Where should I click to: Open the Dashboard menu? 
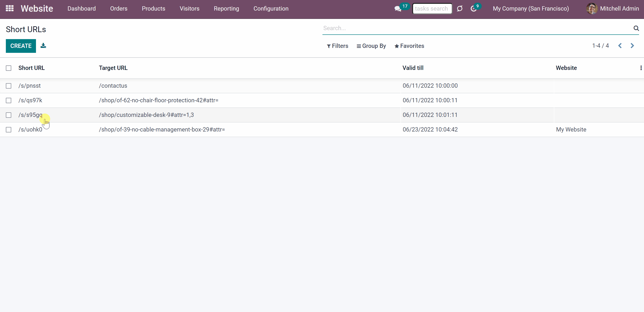81,9
